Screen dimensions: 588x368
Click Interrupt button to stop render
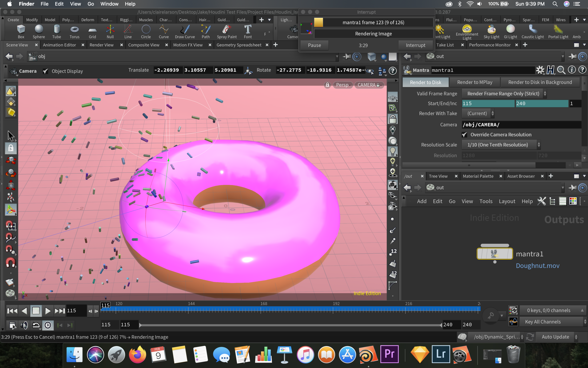415,45
